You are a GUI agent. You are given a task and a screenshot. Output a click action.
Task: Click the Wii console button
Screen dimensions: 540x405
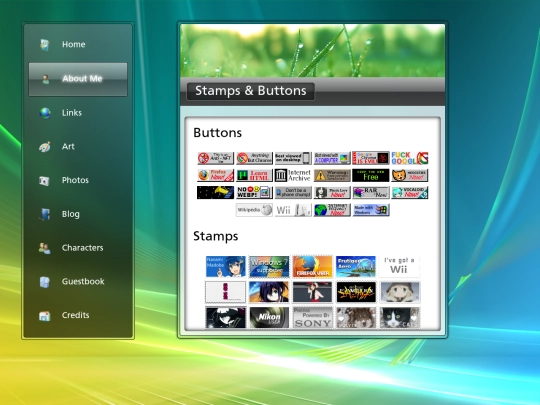click(293, 210)
